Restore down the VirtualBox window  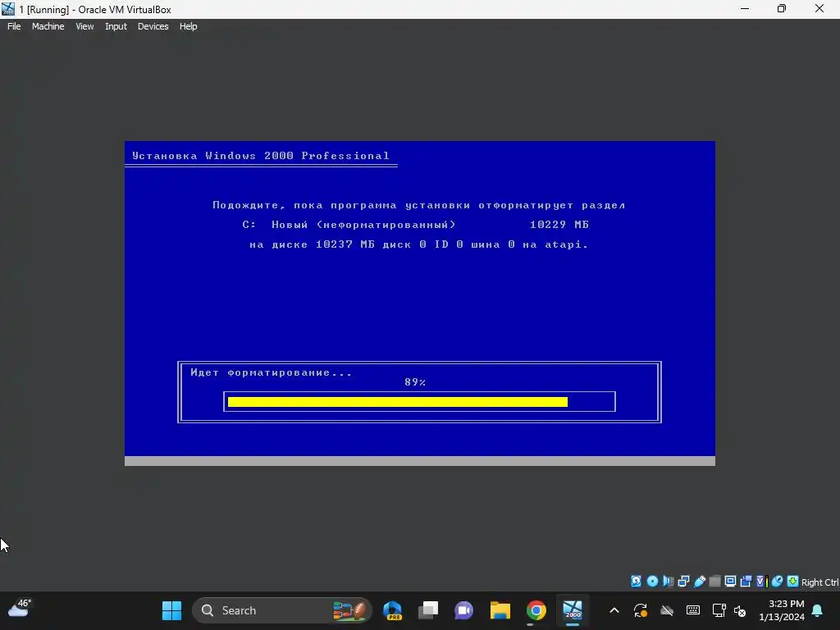(782, 9)
